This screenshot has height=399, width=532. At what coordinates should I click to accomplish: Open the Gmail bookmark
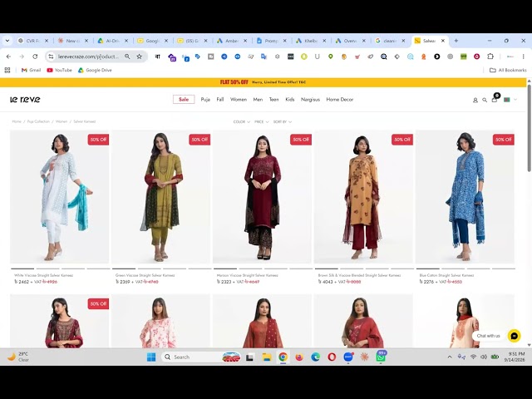coord(31,70)
